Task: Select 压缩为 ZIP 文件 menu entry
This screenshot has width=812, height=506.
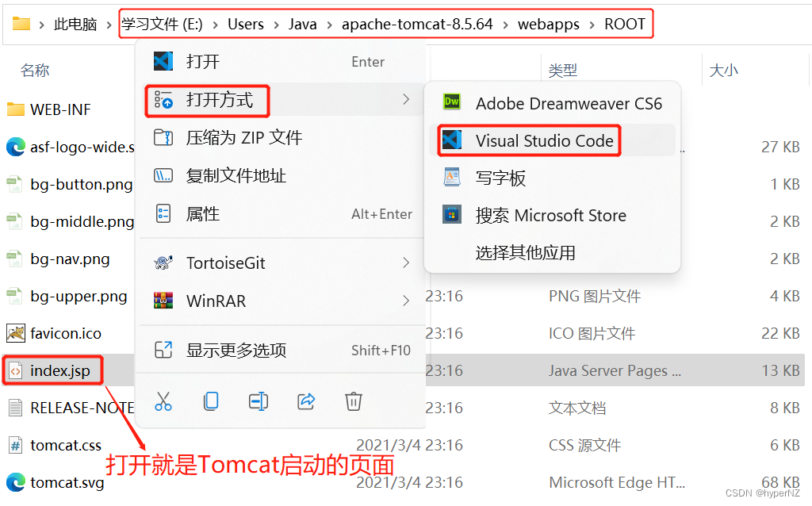Action: 282,137
